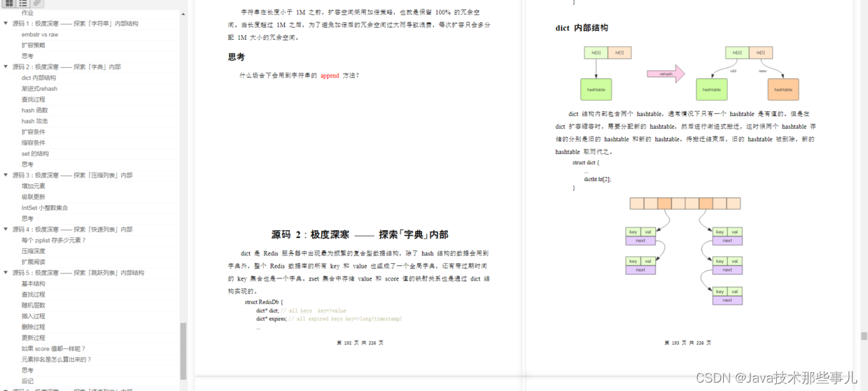Click the 源码 2：极度深寒 探索「字典」内部 page heading

360,235
